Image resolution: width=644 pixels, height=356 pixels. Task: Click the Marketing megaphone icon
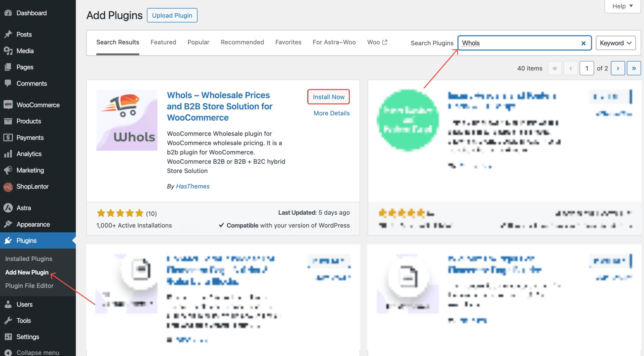coord(8,170)
